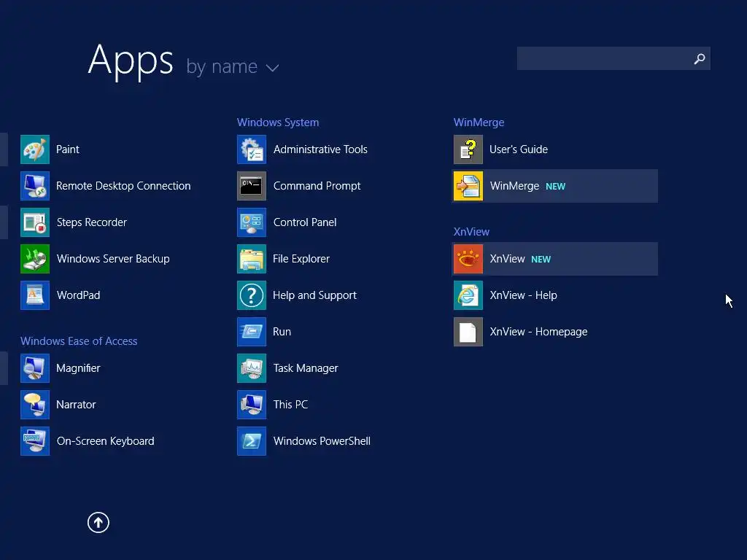Select the 'Task Manager' label
Viewport: 747px width, 560px height.
tap(306, 368)
